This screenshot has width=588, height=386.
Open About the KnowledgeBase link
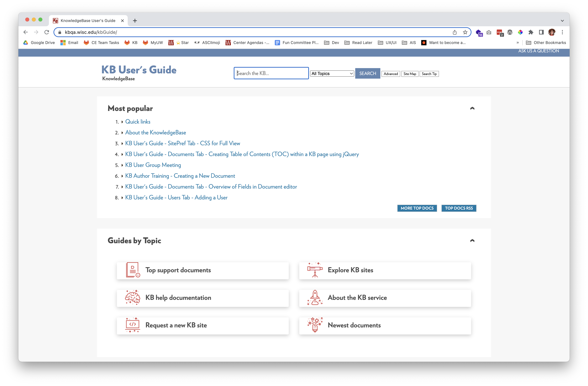[155, 133]
